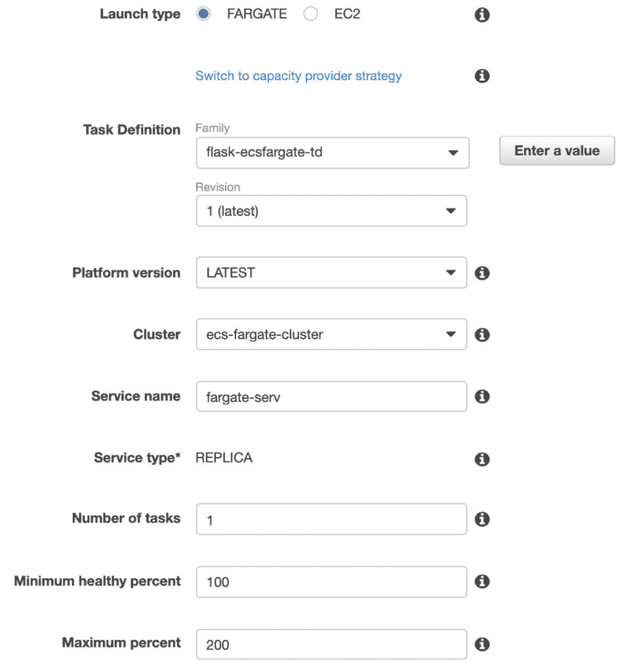Click info icon beside capacity provider strategy
635x672 pixels.
[482, 76]
